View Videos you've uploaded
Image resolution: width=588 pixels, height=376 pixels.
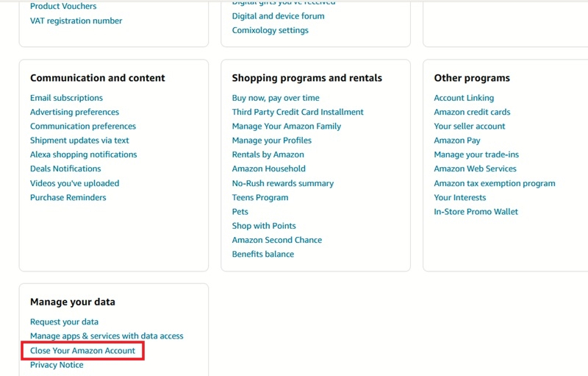pyautogui.click(x=75, y=183)
